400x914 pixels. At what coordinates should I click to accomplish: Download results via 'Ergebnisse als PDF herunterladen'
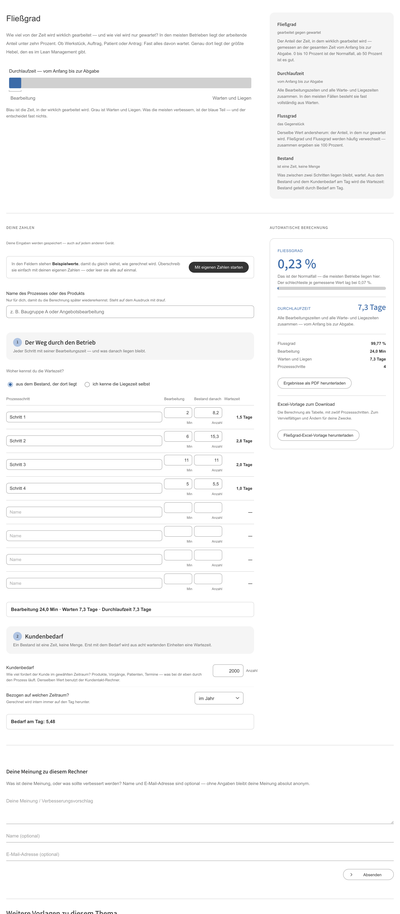pyautogui.click(x=314, y=383)
